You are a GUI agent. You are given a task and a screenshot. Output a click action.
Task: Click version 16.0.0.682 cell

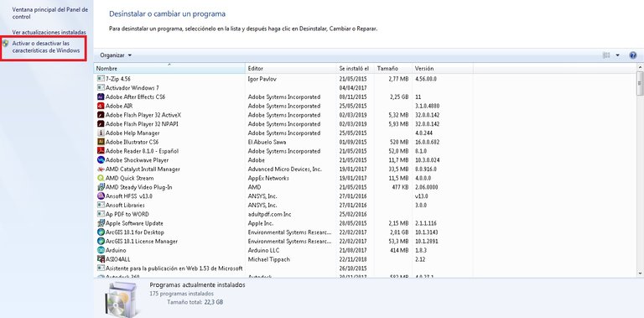pos(427,142)
